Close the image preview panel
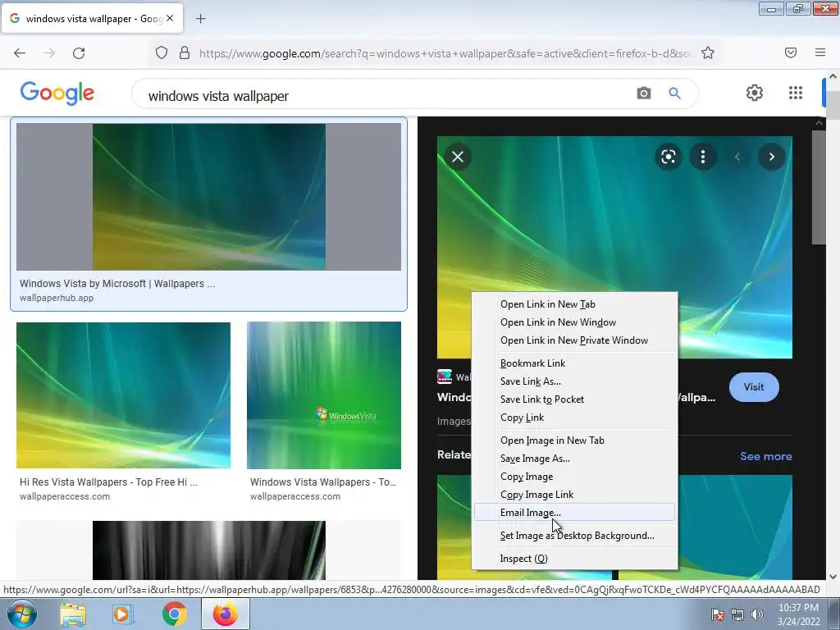The width and height of the screenshot is (840, 630). click(x=458, y=157)
